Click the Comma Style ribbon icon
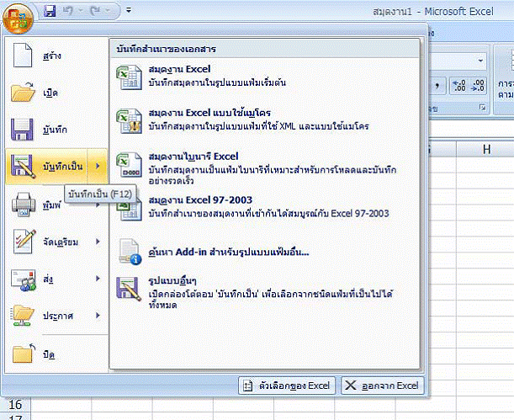Viewport: 514px width, 420px height. [437, 86]
